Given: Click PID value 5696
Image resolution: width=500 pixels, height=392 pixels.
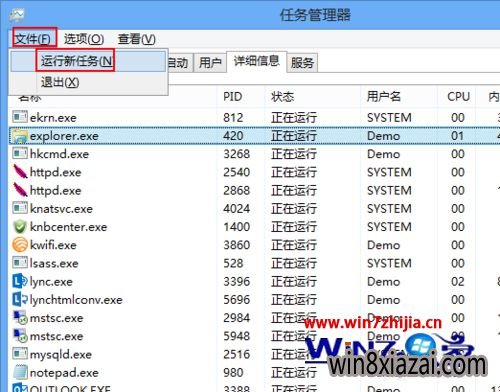Looking at the screenshot, I should click(237, 300).
